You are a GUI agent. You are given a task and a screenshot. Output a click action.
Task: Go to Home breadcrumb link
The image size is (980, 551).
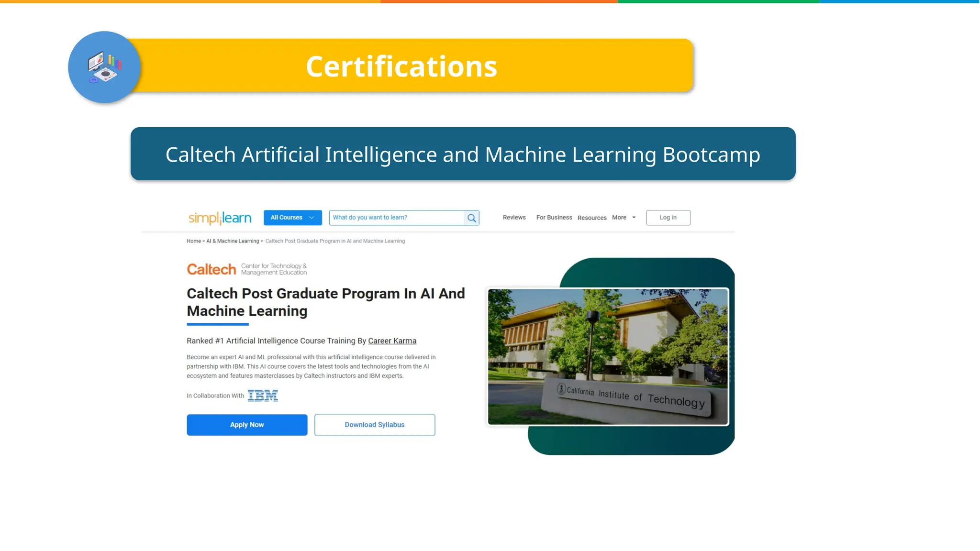click(x=194, y=241)
